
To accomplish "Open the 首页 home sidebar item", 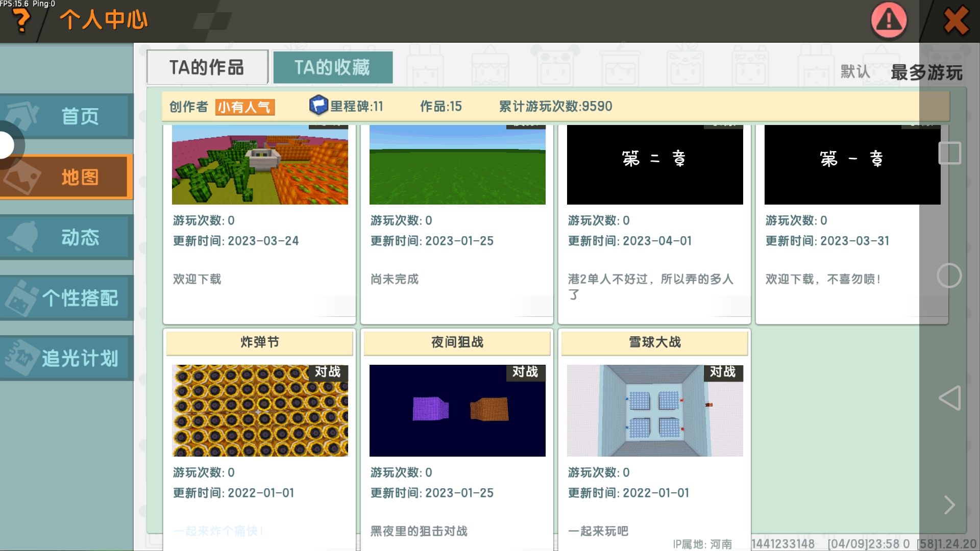I will pos(66,116).
